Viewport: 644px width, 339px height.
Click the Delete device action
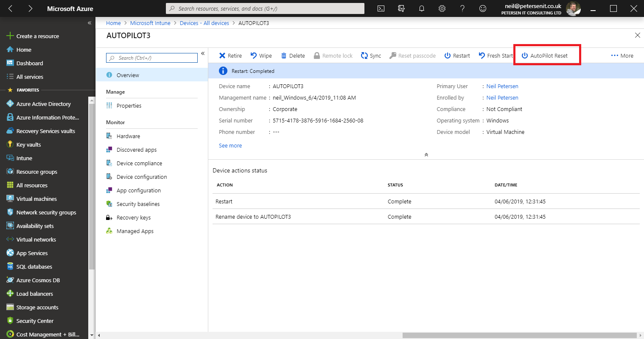293,56
